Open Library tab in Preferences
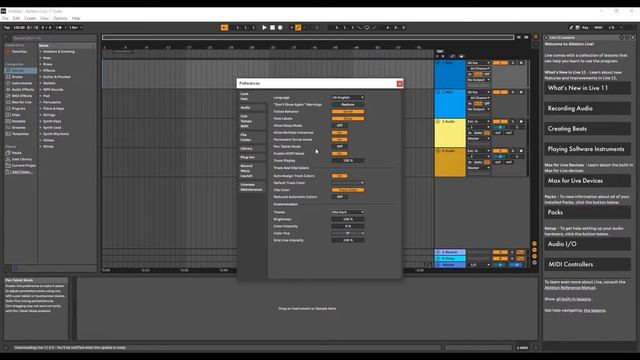The height and width of the screenshot is (360, 640). click(252, 149)
